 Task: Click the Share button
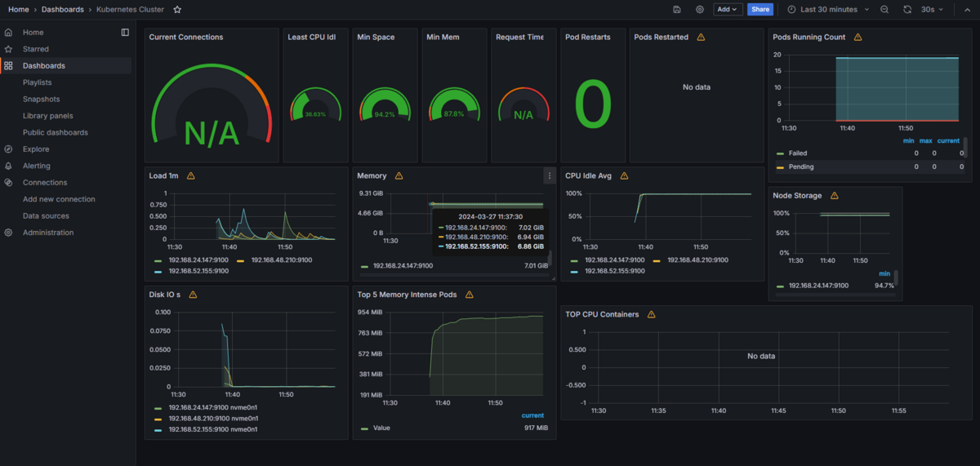click(x=760, y=10)
